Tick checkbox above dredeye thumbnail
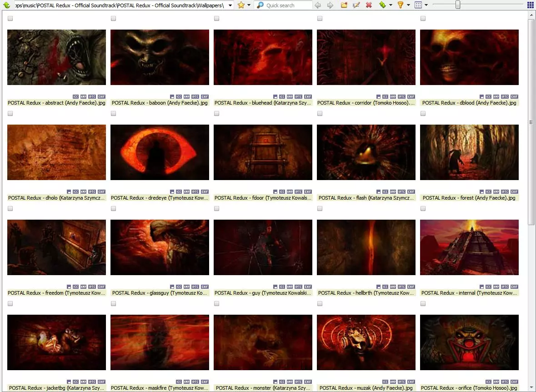Image resolution: width=536 pixels, height=392 pixels. click(x=114, y=114)
